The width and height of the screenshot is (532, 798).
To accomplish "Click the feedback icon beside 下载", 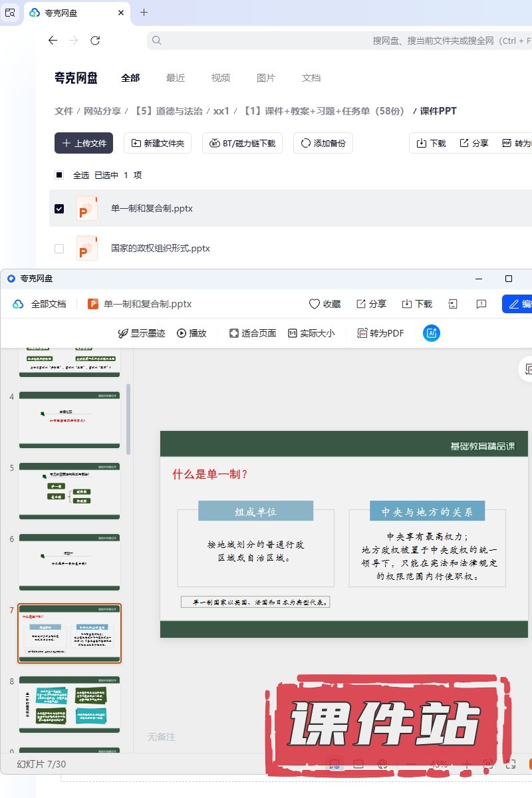I will (481, 304).
